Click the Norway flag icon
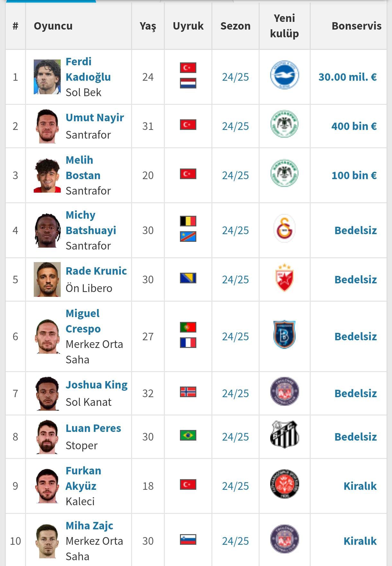 188,392
